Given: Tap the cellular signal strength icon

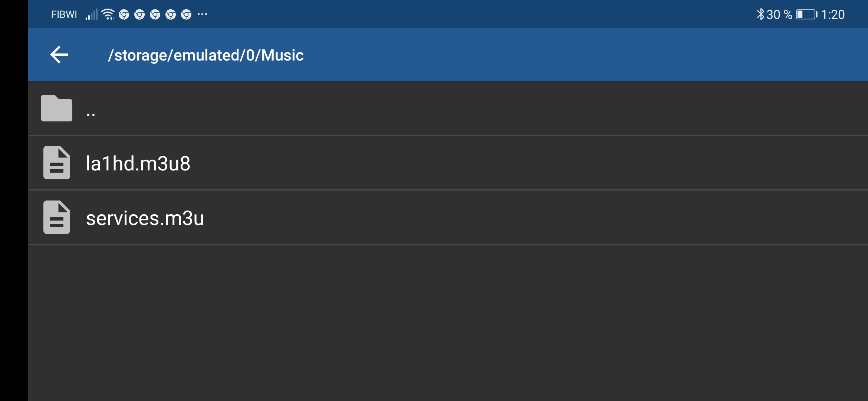Looking at the screenshot, I should click(92, 14).
